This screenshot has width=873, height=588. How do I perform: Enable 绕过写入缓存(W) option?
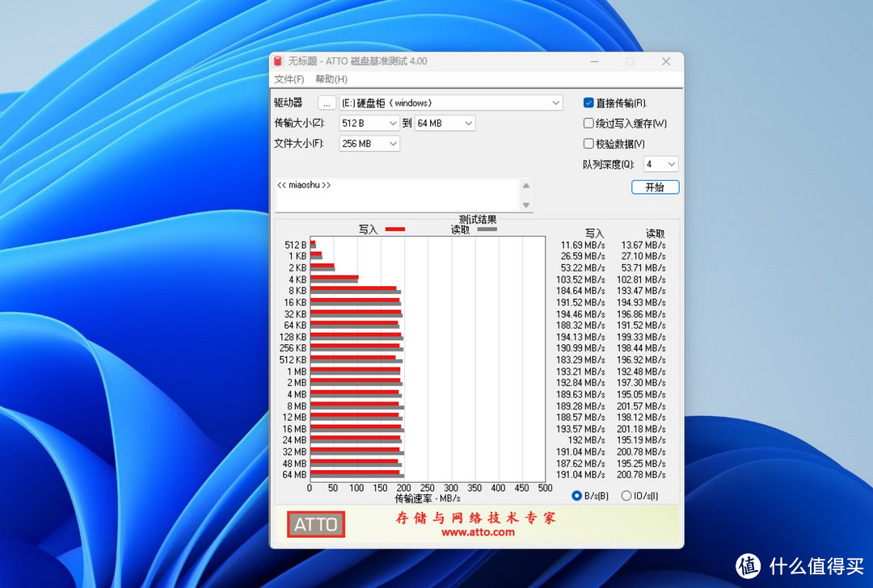coord(589,123)
